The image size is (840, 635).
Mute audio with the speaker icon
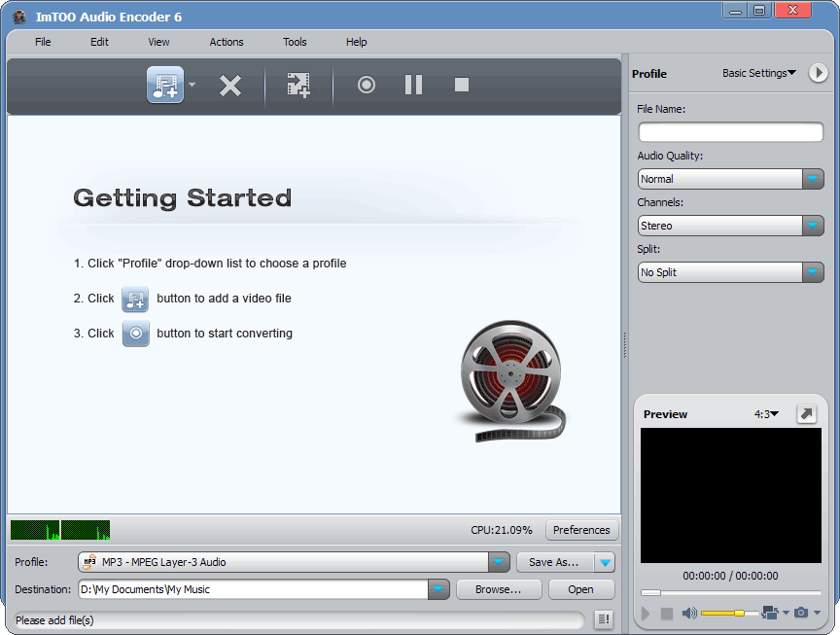coord(689,614)
